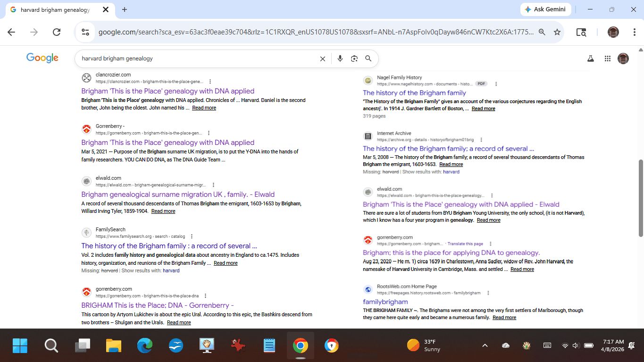The width and height of the screenshot is (644, 362).
Task: Open more options for clancrozier.com result
Action: click(x=210, y=82)
